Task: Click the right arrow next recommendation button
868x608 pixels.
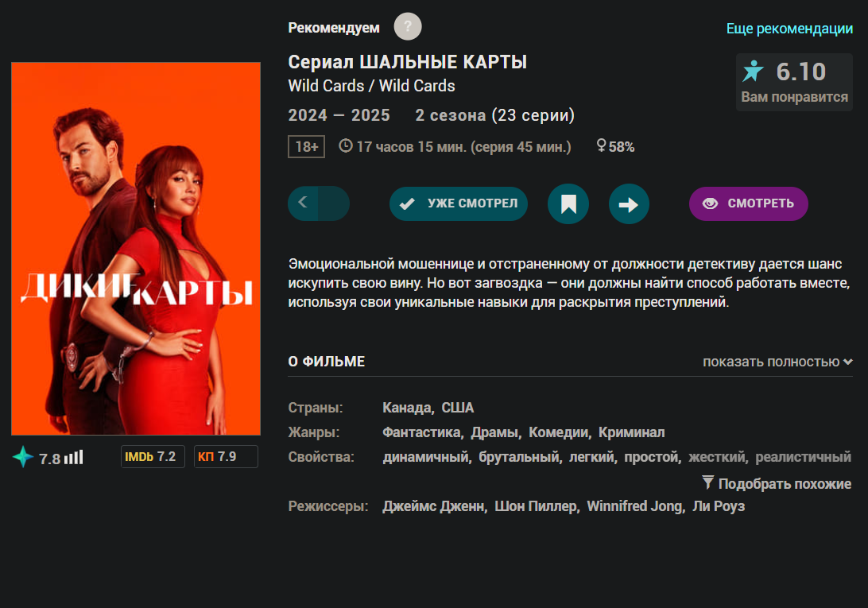Action: (x=629, y=203)
